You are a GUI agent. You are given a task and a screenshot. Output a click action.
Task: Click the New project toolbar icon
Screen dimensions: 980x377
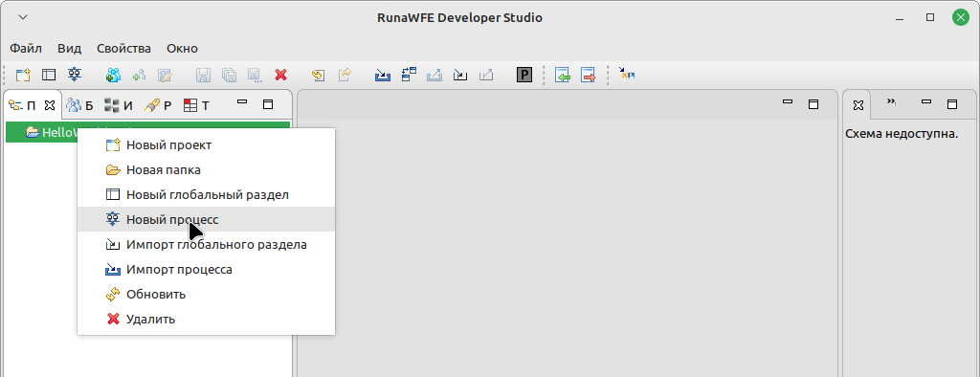coord(23,75)
